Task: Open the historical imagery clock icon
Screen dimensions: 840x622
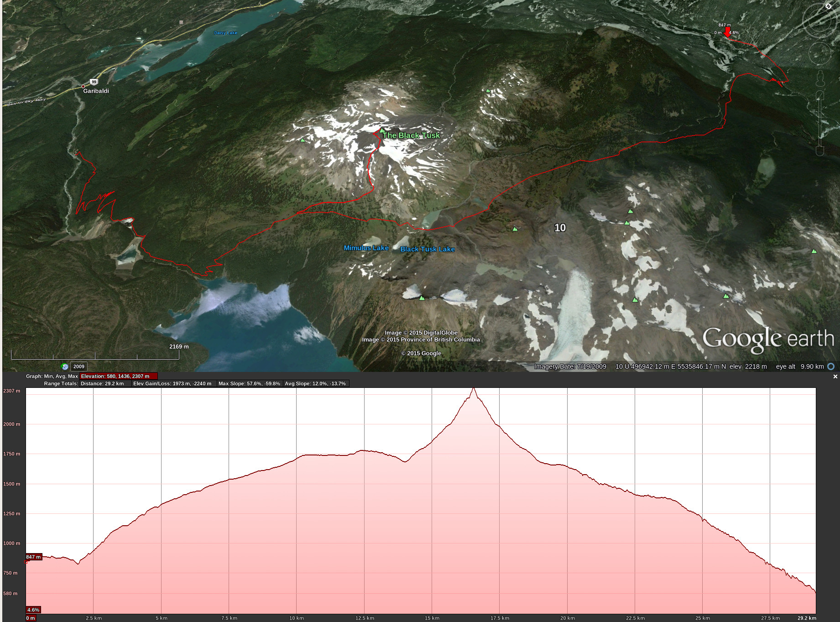Action: (65, 366)
